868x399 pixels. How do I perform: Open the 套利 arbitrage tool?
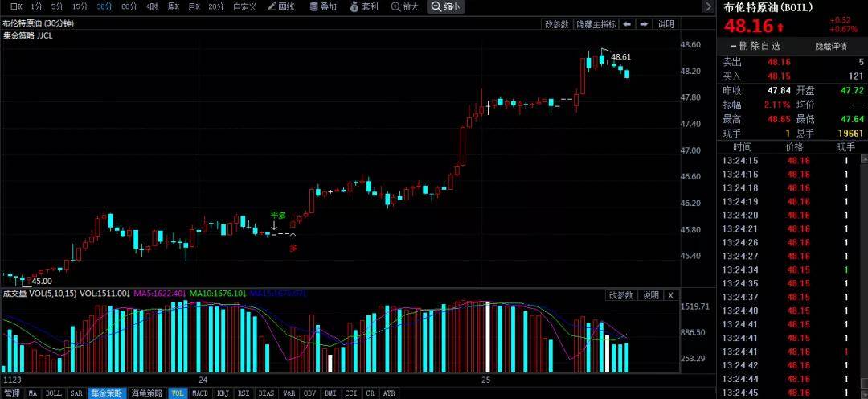(x=364, y=6)
